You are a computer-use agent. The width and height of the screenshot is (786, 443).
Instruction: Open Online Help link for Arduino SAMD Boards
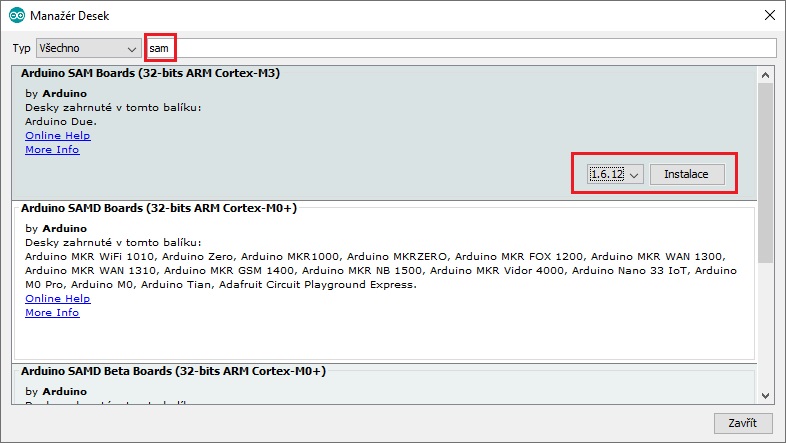(58, 298)
